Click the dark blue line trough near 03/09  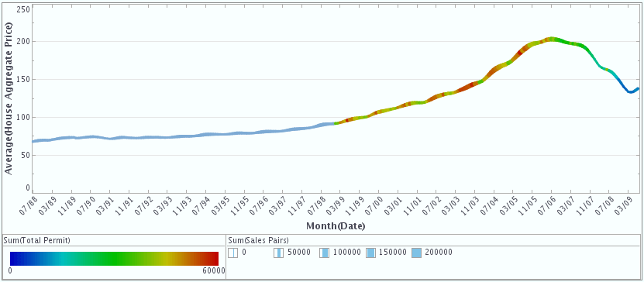(x=631, y=92)
